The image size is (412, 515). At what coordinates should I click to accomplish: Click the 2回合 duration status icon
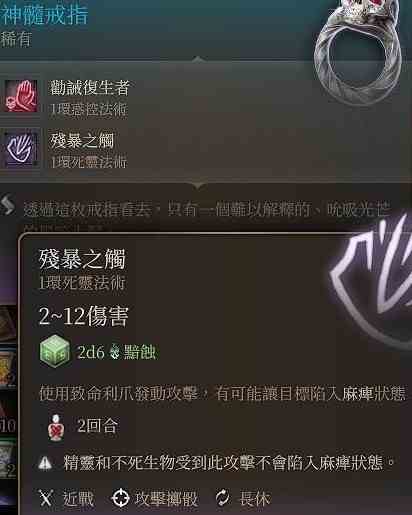pyautogui.click(x=56, y=427)
